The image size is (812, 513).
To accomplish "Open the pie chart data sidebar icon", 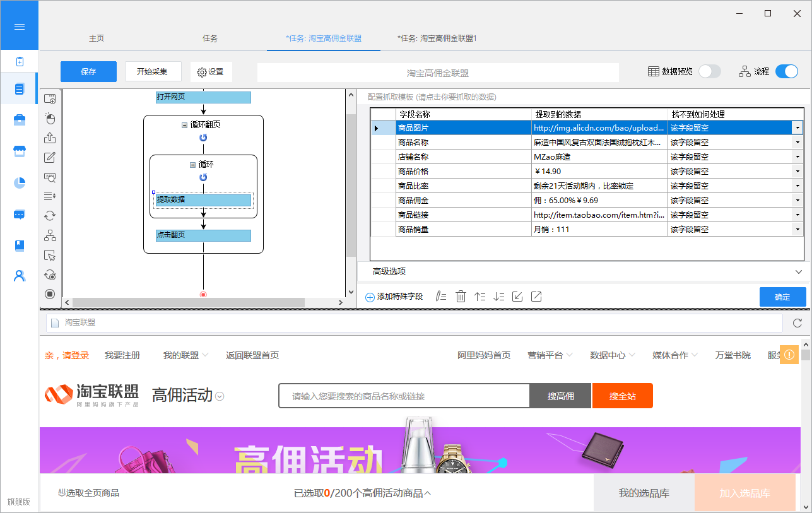I will [19, 183].
